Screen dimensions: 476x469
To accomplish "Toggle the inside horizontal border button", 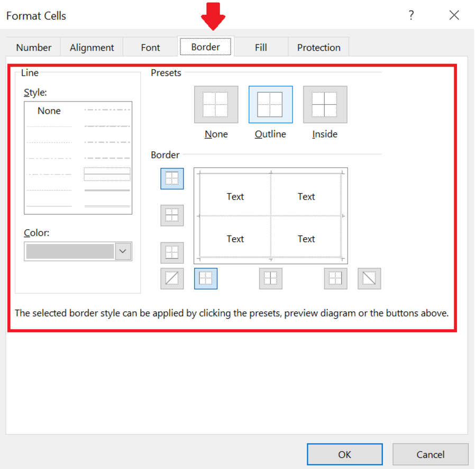I will (x=172, y=215).
